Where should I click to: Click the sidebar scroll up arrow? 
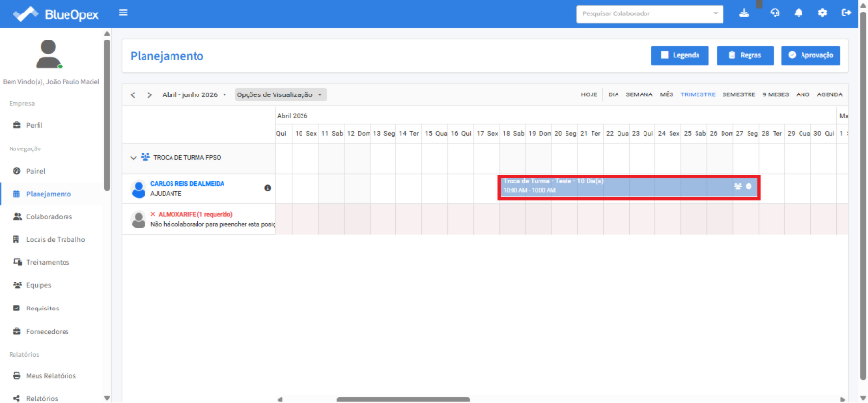pyautogui.click(x=107, y=33)
